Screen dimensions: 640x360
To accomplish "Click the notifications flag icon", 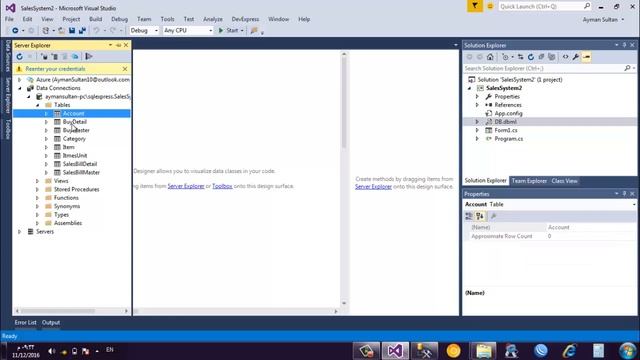I will point(475,6).
